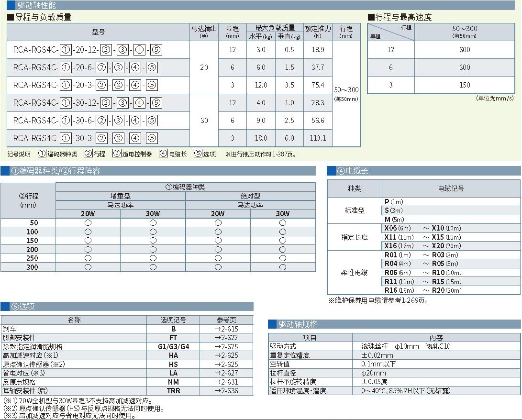Screen dimensions: 522x420
Task: Click the ④ symbol beside 电缆长 in the legend
Action: point(164,154)
